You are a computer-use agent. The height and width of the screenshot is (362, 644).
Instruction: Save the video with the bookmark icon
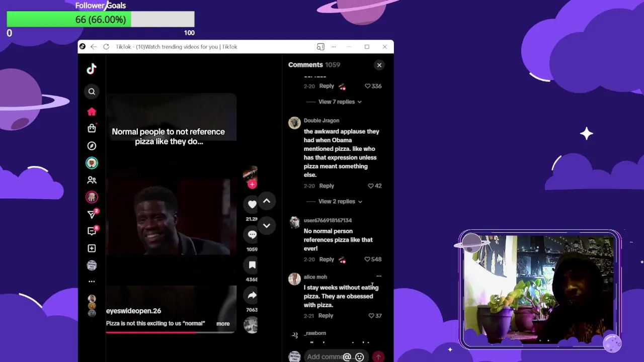(252, 264)
